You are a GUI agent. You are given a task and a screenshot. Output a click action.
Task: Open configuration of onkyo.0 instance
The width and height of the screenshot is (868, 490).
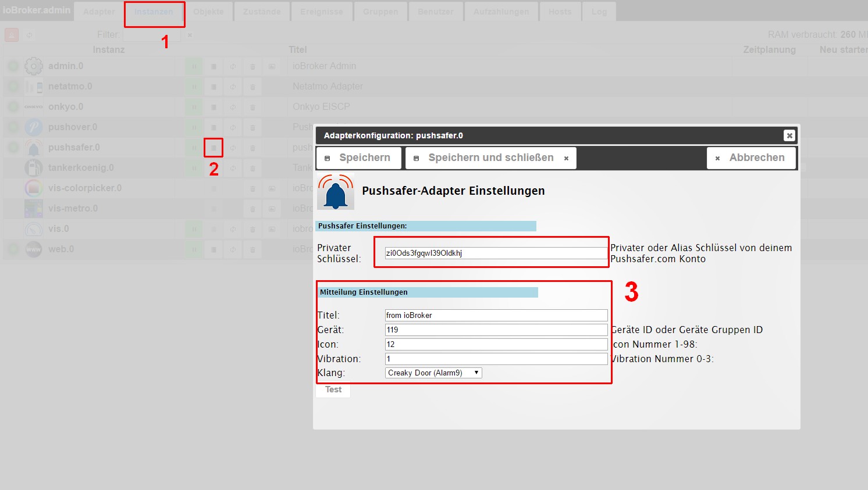point(214,107)
